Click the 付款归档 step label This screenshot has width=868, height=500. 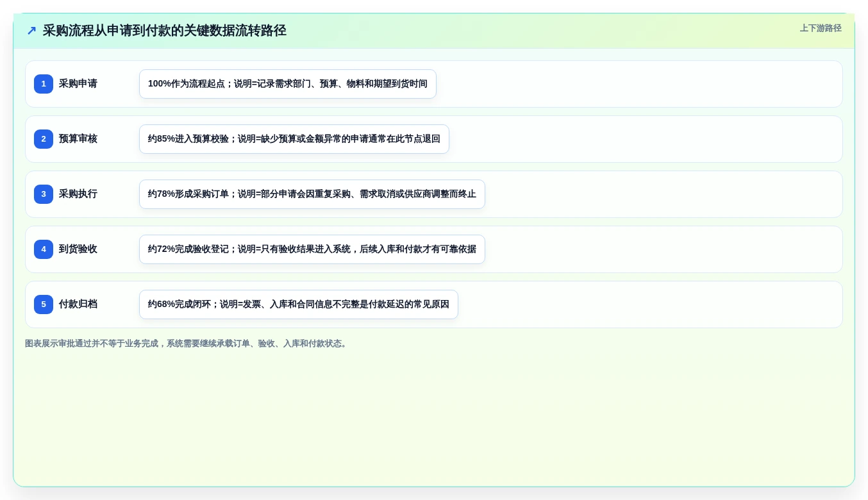point(78,304)
